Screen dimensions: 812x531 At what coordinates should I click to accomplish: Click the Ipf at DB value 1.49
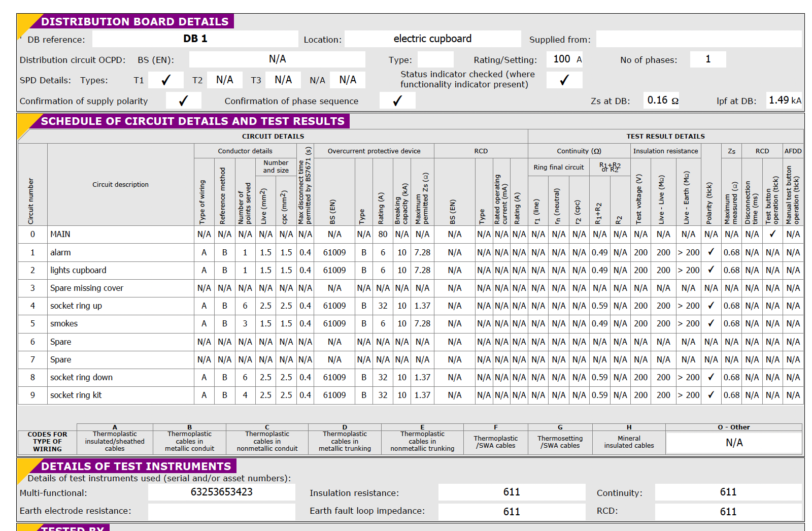785,101
